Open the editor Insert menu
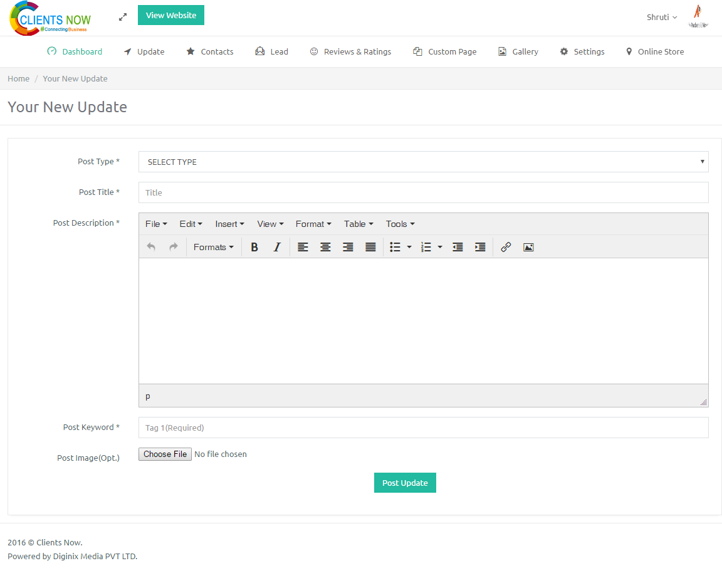This screenshot has width=722, height=588. [229, 224]
